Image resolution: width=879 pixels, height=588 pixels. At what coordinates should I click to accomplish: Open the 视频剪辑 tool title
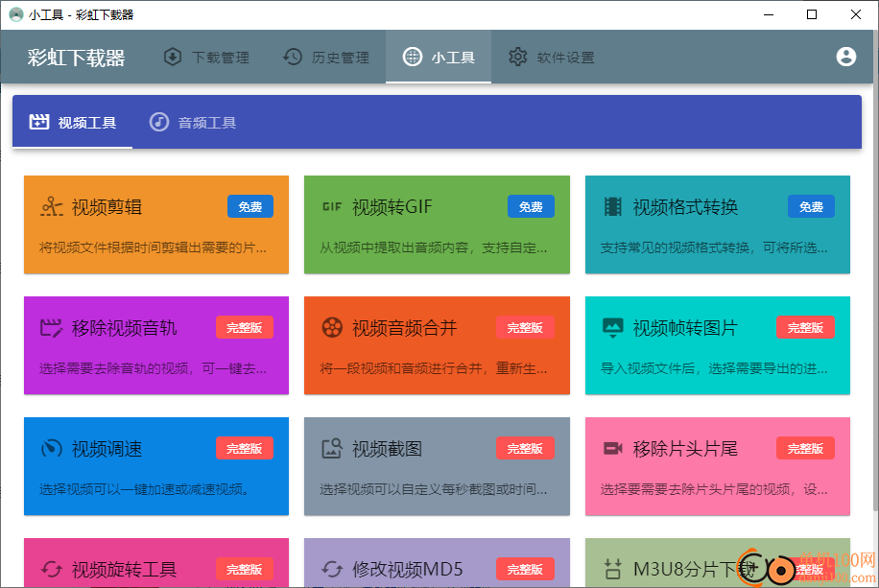tap(107, 207)
